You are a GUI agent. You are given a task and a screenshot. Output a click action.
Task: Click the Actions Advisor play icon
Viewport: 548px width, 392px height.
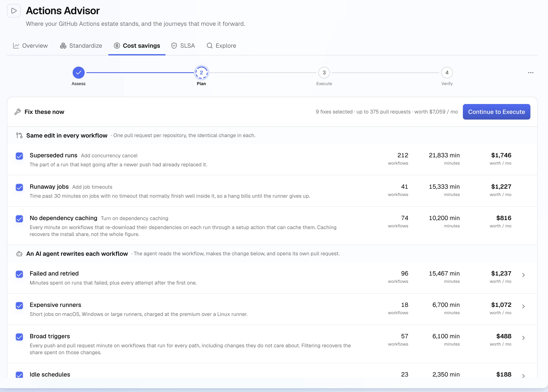(14, 11)
